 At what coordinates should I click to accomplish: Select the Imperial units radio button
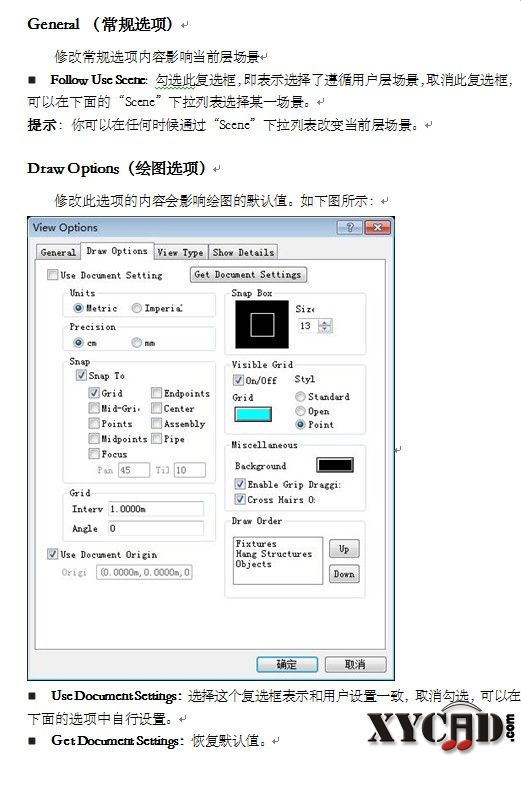point(136,308)
